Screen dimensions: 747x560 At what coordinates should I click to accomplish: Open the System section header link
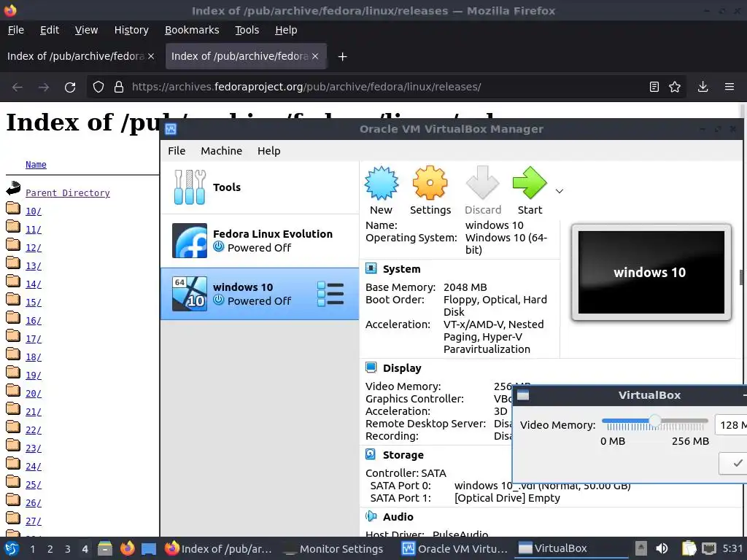[402, 269]
